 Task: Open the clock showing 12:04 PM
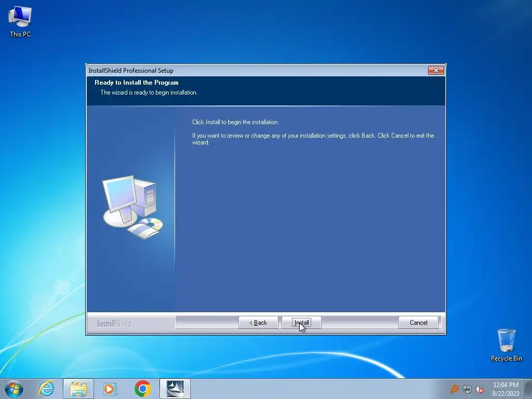[506, 389]
